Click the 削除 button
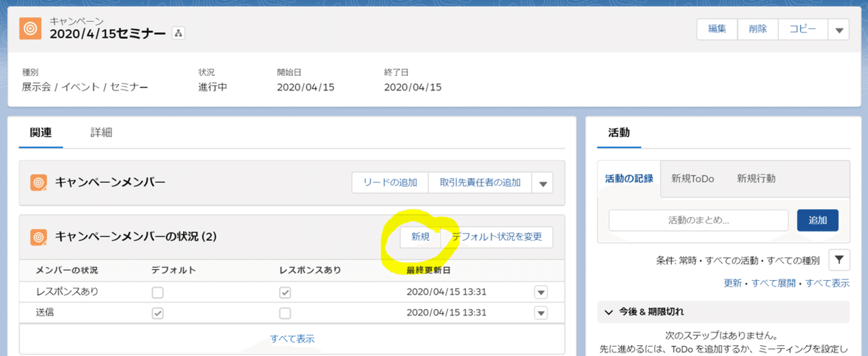 tap(757, 30)
